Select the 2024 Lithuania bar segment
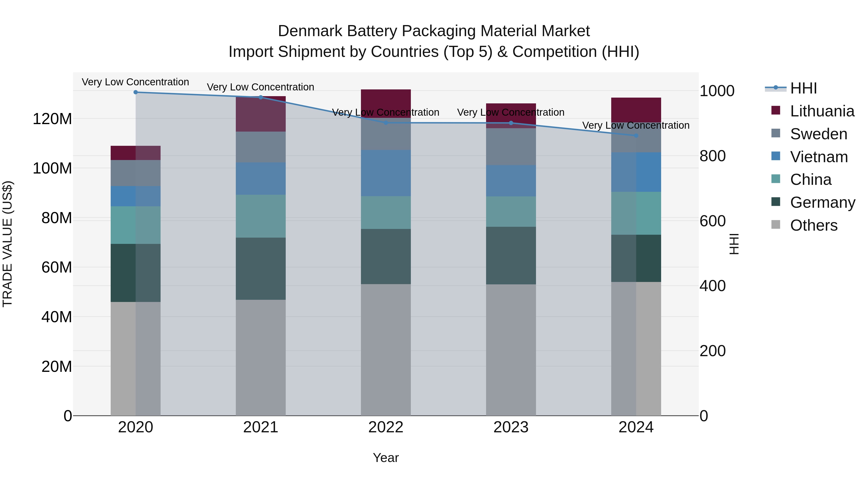This screenshot has width=868, height=488. [x=636, y=110]
